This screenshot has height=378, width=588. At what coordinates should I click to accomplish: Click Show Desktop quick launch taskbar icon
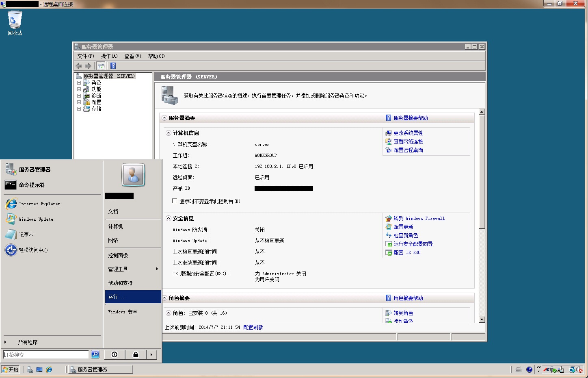click(39, 369)
